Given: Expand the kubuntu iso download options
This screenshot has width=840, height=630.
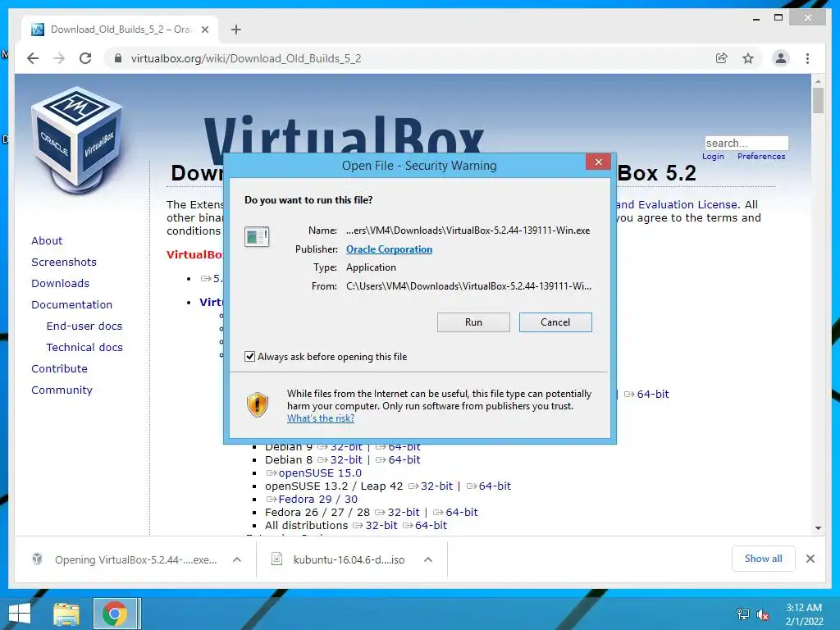Looking at the screenshot, I should click(428, 559).
